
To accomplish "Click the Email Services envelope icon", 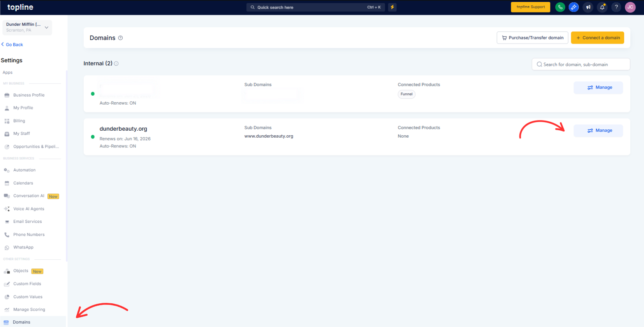I will (x=7, y=222).
